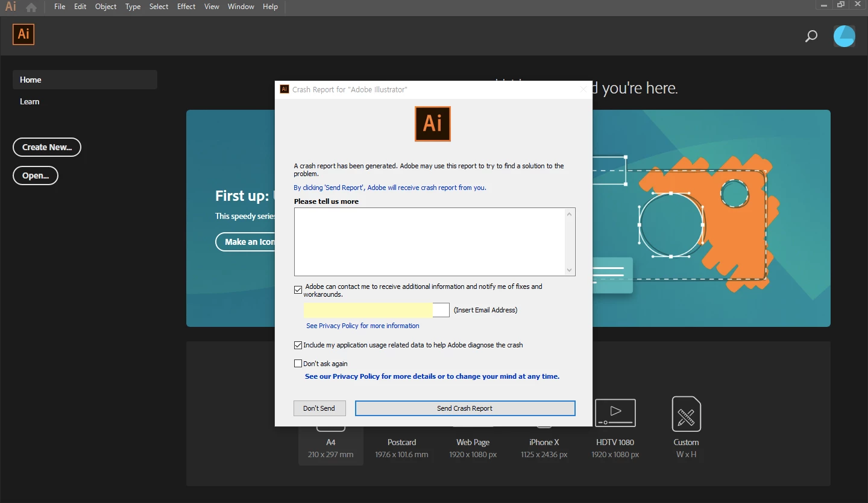The image size is (868, 503).
Task: Open the Edit menu
Action: (x=80, y=7)
